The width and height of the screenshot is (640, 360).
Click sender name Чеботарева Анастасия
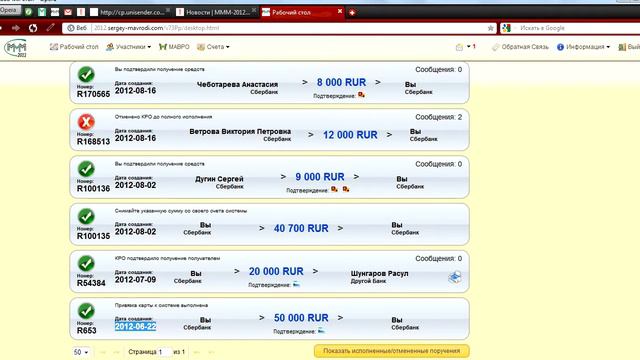237,84
